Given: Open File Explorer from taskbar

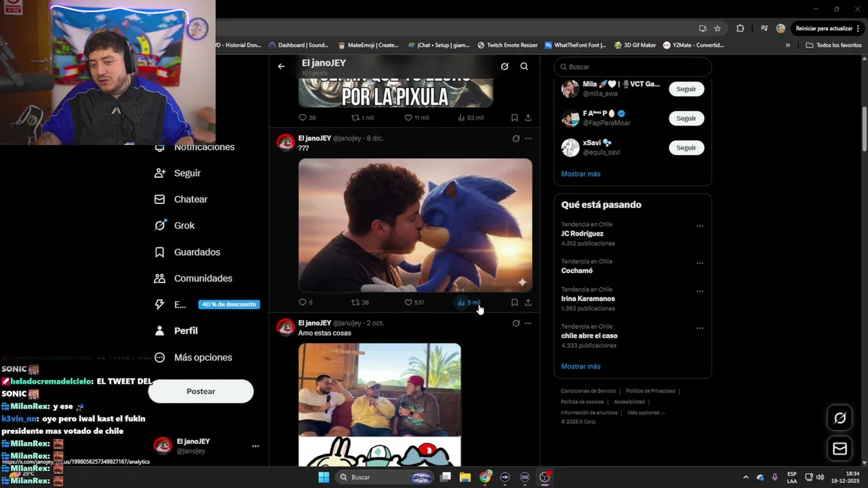Looking at the screenshot, I should (x=465, y=477).
